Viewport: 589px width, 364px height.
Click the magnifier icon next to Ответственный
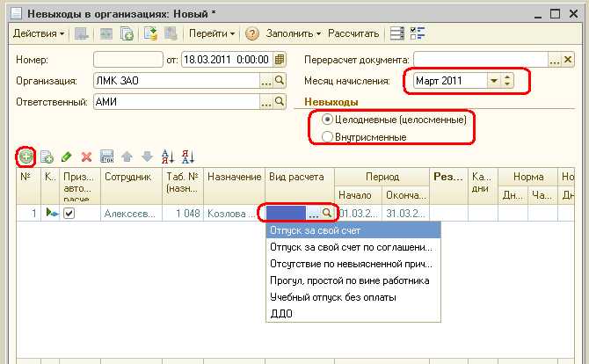tap(279, 101)
